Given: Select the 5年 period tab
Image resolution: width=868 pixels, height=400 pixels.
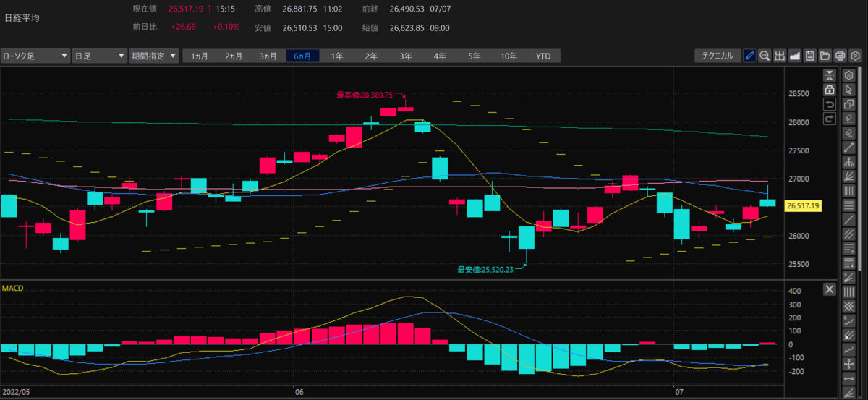Looking at the screenshot, I should (474, 56).
